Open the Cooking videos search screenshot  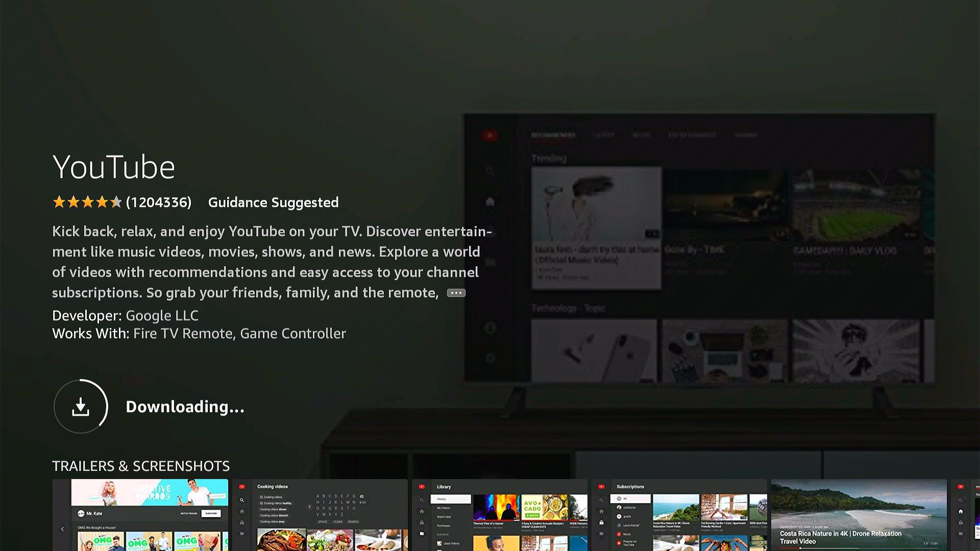[x=320, y=515]
